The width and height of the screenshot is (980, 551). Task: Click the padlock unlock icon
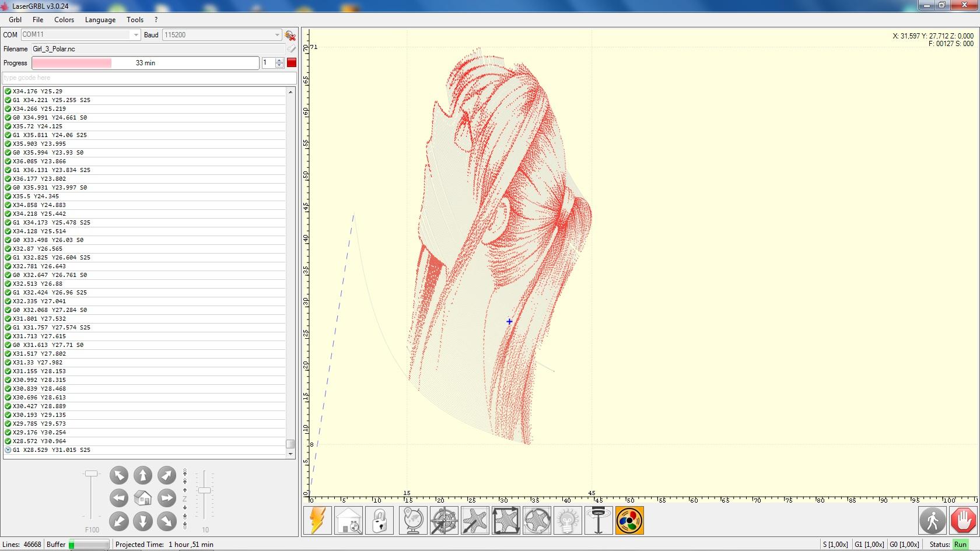click(380, 520)
